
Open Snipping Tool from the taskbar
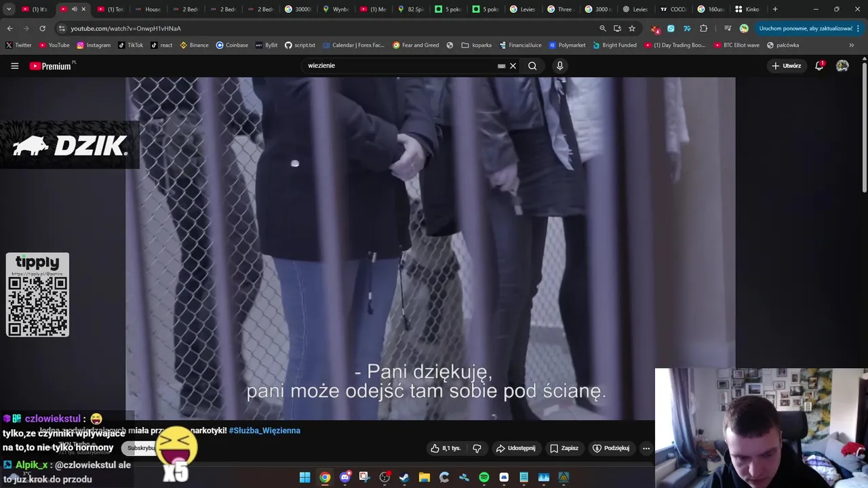point(364,477)
